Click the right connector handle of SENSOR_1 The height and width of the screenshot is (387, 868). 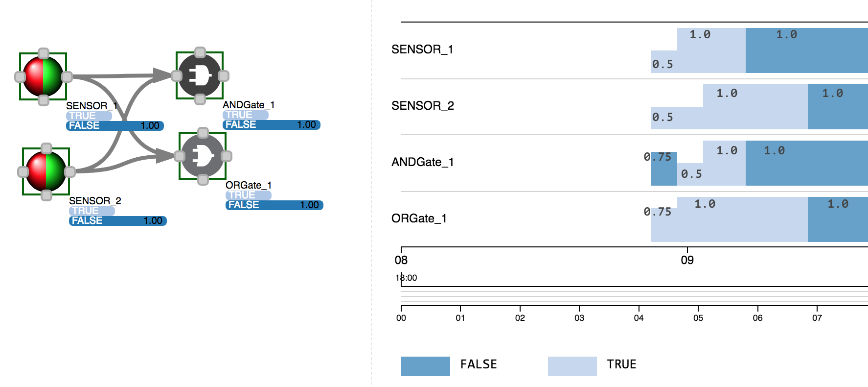click(67, 76)
